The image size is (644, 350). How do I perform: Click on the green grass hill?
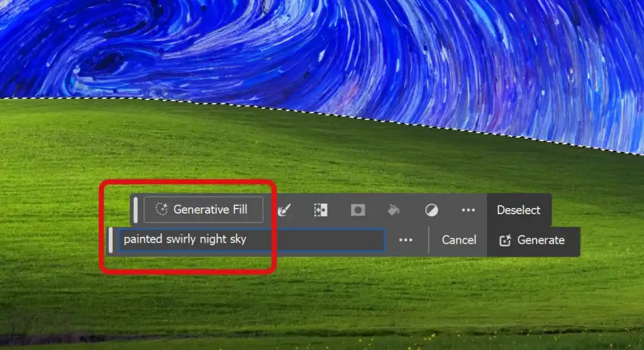[314, 157]
